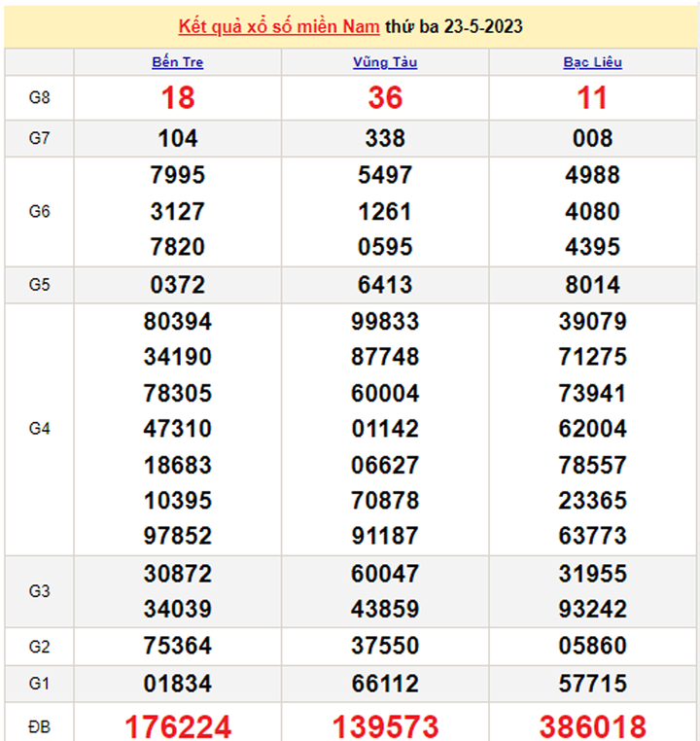Click Vũng Tàu special prize number 139573
Viewport: 700px width, 741px height.
pyautogui.click(x=385, y=725)
